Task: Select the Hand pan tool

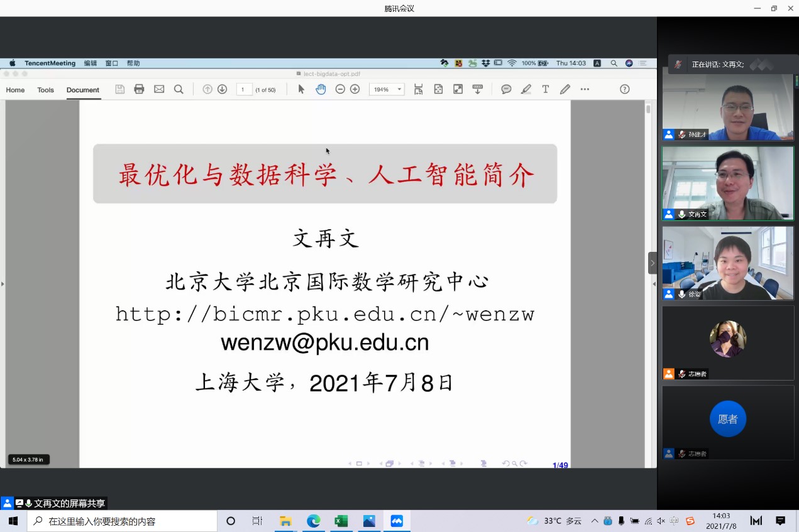Action: pyautogui.click(x=321, y=89)
